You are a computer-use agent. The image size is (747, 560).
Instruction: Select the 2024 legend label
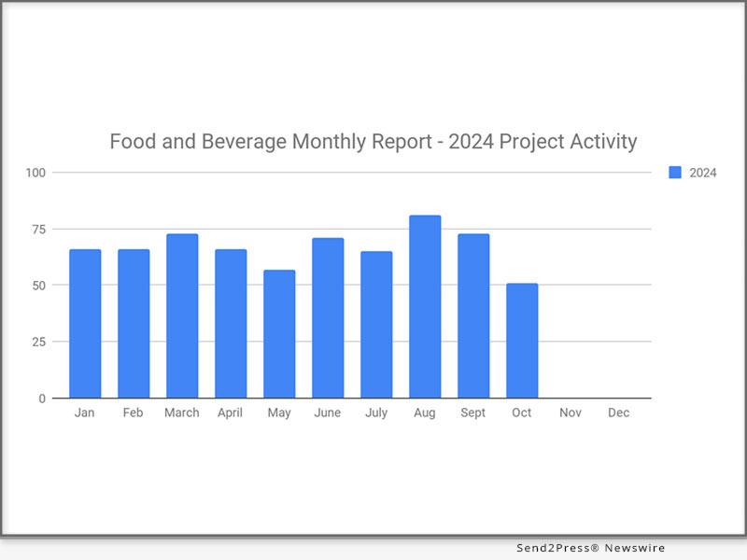click(703, 172)
